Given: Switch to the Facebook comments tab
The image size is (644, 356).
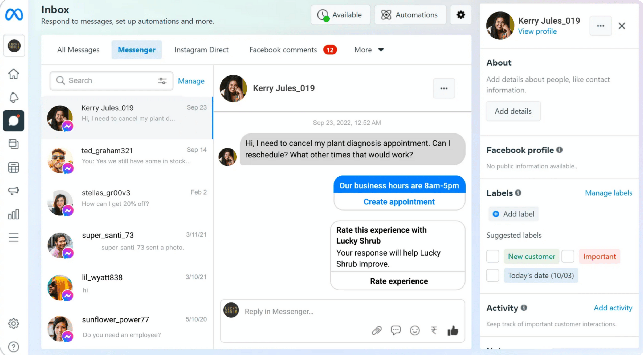Looking at the screenshot, I should click(283, 50).
